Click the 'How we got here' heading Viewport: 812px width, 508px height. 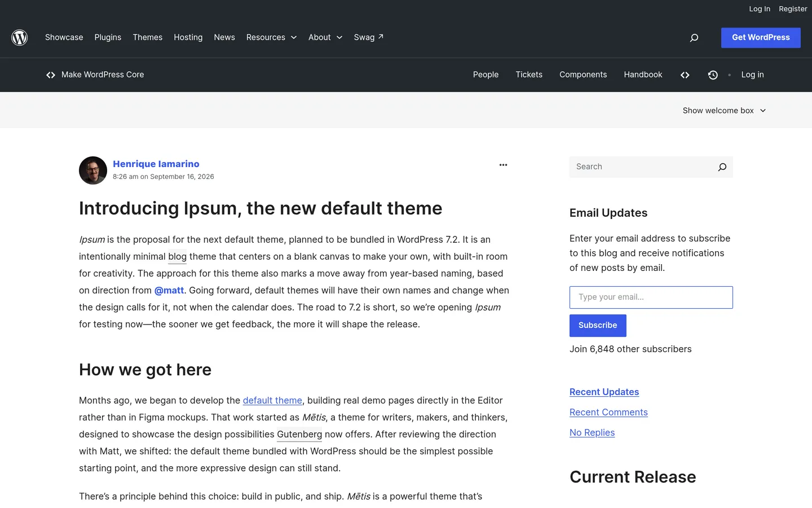click(145, 370)
